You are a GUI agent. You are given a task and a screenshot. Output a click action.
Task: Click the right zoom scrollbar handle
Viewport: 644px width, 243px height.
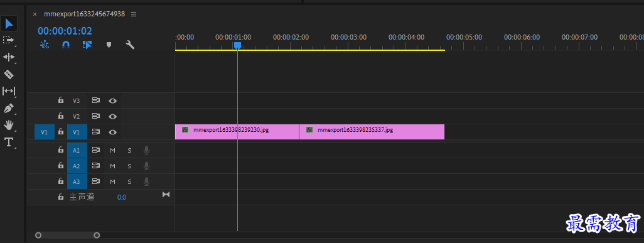[x=97, y=235]
